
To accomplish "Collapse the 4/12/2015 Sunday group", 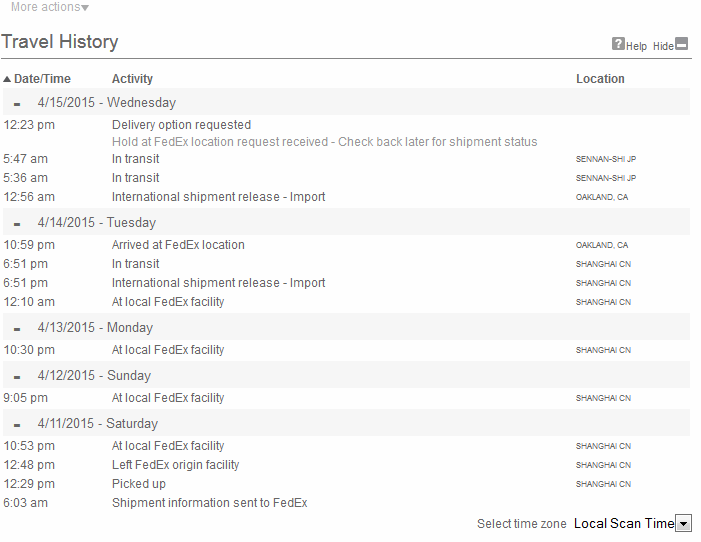I will pos(17,377).
